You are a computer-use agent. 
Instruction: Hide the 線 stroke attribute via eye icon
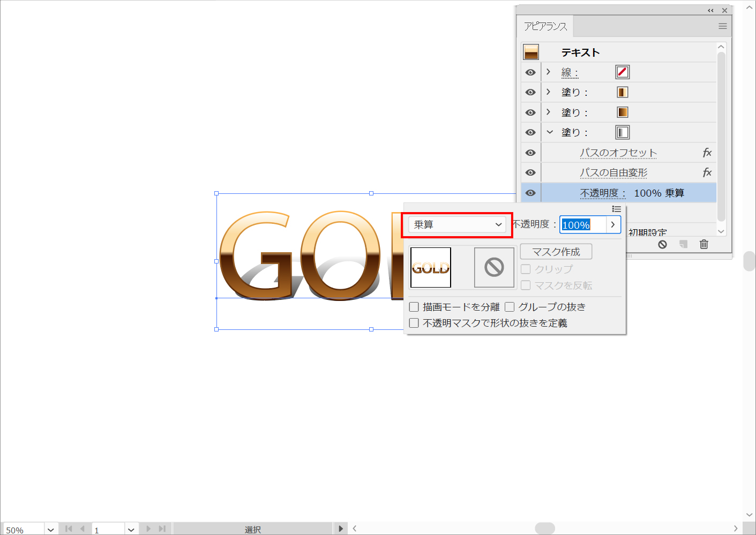pyautogui.click(x=530, y=72)
